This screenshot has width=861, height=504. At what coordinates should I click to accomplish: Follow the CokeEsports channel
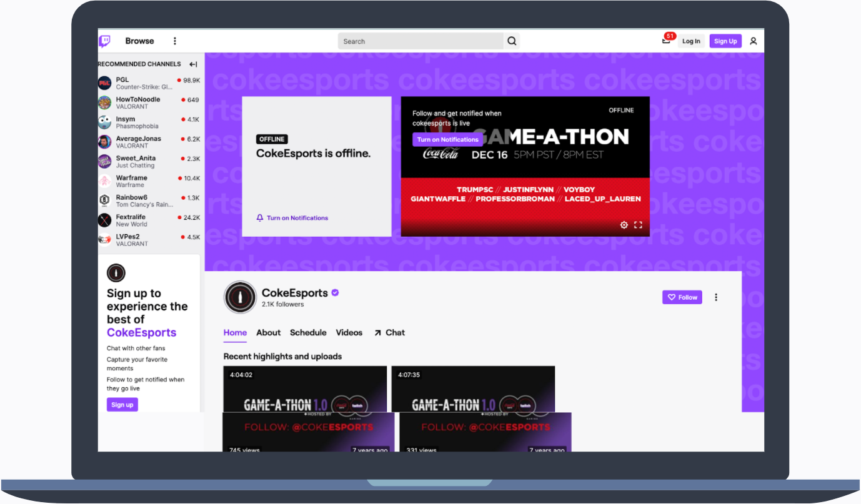click(682, 297)
